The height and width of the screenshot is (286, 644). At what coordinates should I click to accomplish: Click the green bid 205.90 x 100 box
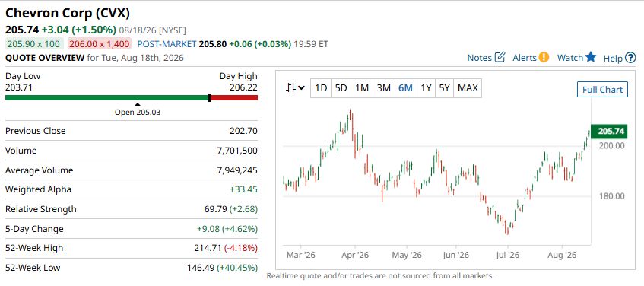(x=34, y=44)
